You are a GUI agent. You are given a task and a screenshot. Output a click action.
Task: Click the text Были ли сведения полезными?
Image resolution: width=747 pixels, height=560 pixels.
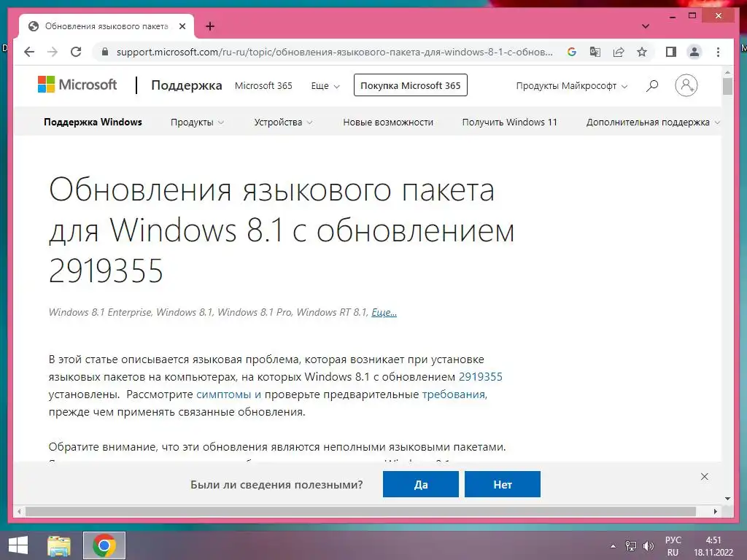(276, 485)
